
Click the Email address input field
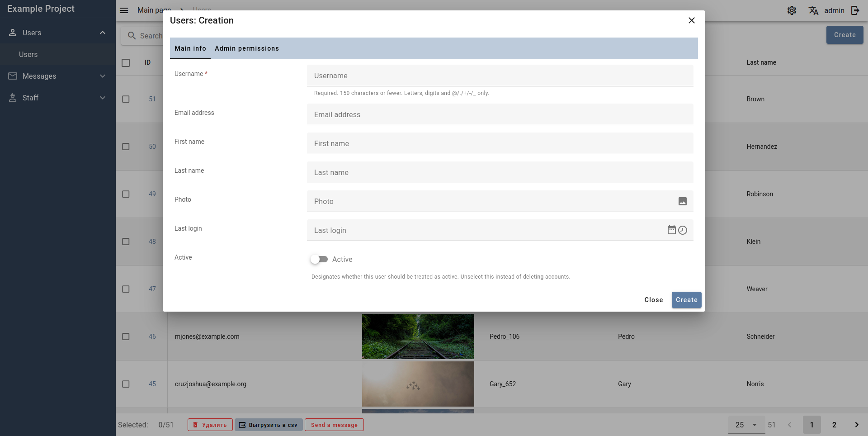500,114
